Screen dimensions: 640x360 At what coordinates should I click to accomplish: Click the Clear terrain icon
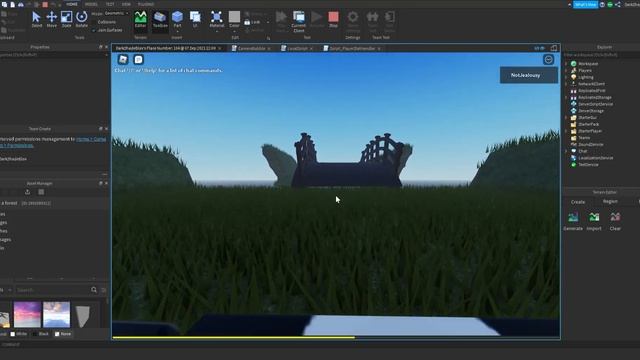(615, 217)
